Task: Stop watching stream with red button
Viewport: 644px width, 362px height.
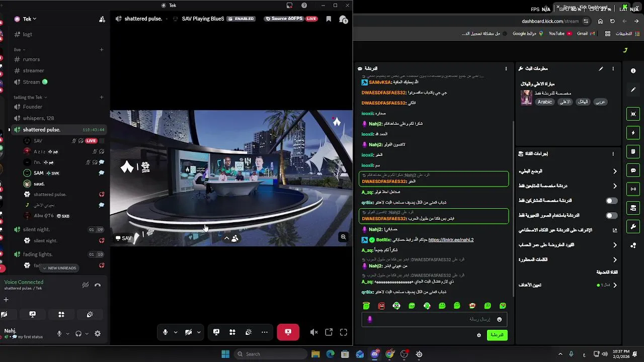Action: (288, 332)
